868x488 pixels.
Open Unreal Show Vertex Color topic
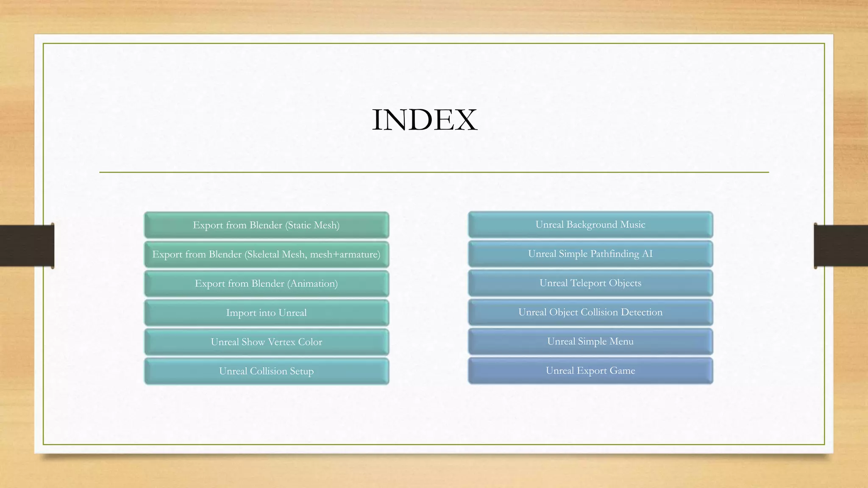[x=266, y=342]
